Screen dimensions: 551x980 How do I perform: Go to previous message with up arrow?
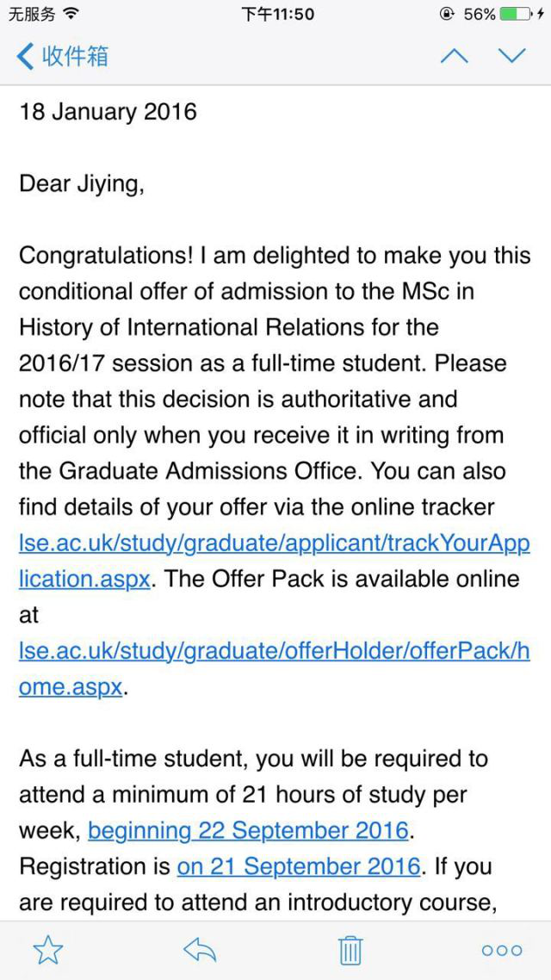point(454,57)
